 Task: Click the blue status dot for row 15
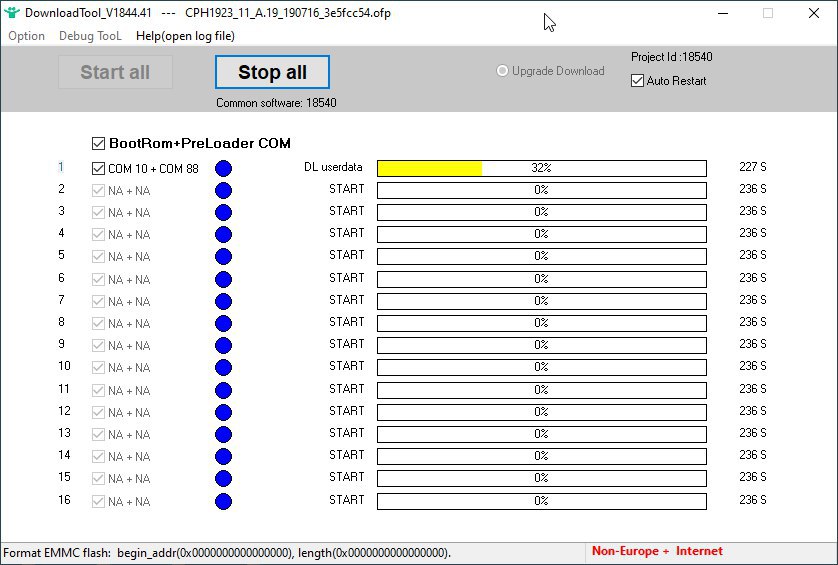pyautogui.click(x=223, y=478)
